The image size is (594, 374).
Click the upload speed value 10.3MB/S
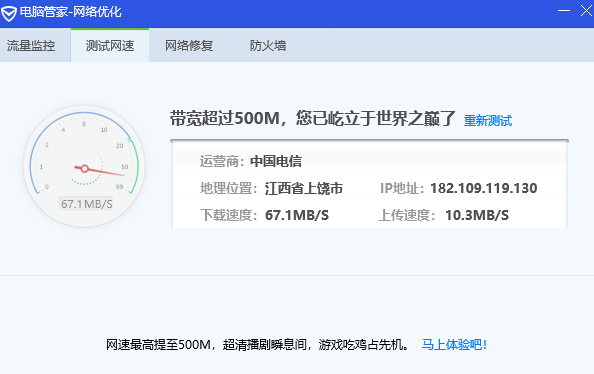pyautogui.click(x=477, y=215)
